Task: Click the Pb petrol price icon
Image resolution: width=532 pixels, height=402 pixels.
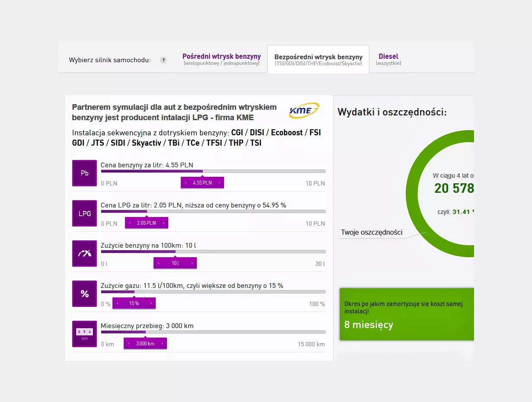Action: [84, 173]
